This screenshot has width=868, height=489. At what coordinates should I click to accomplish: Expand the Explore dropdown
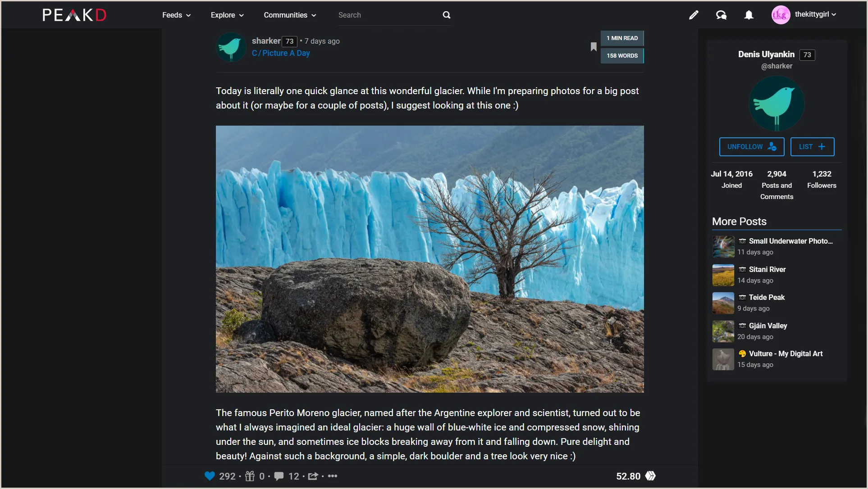tap(227, 15)
